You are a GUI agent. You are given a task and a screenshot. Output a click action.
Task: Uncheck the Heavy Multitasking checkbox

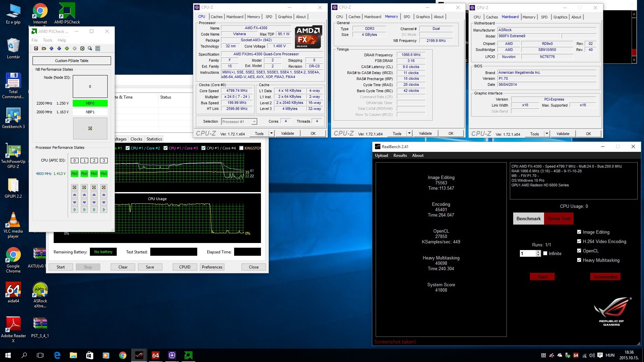click(579, 260)
